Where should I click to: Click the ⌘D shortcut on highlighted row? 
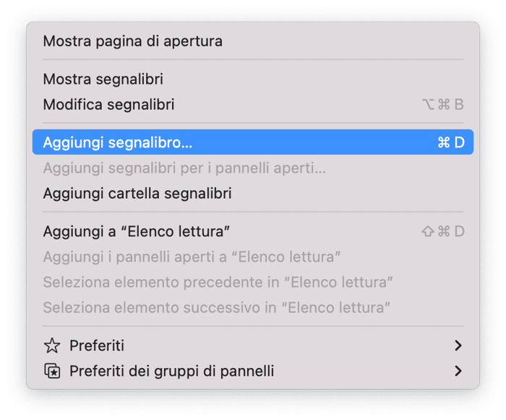click(x=451, y=142)
